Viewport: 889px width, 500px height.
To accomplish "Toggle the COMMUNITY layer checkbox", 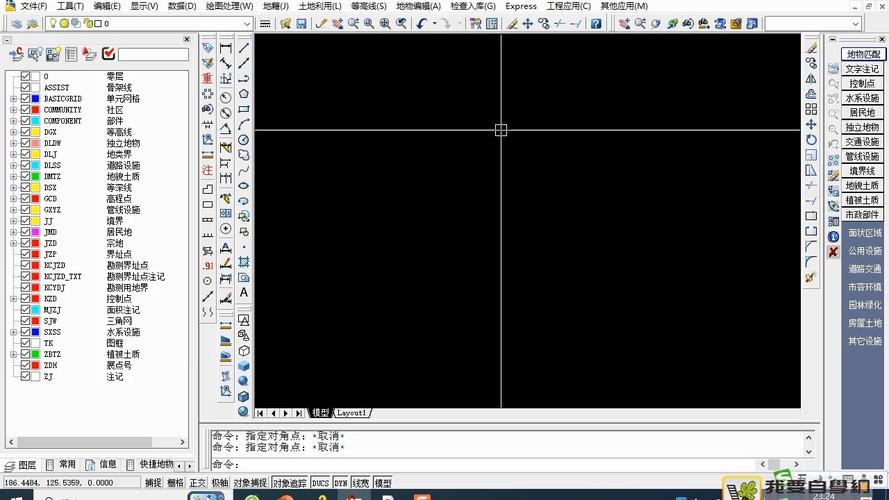I will 25,109.
